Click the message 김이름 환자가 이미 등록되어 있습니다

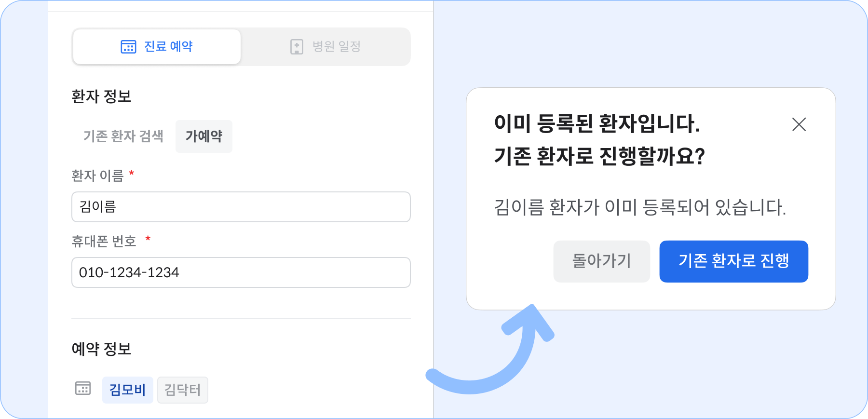(x=640, y=207)
